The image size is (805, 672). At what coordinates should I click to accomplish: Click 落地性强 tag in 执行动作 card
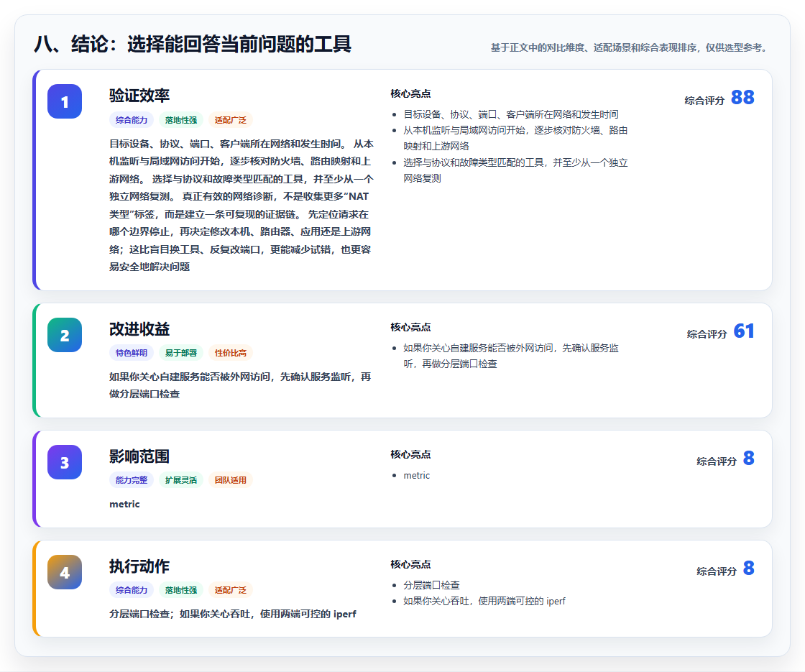pos(181,590)
